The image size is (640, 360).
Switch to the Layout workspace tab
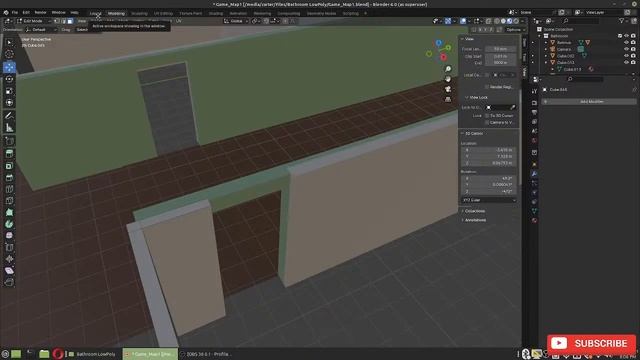click(96, 13)
